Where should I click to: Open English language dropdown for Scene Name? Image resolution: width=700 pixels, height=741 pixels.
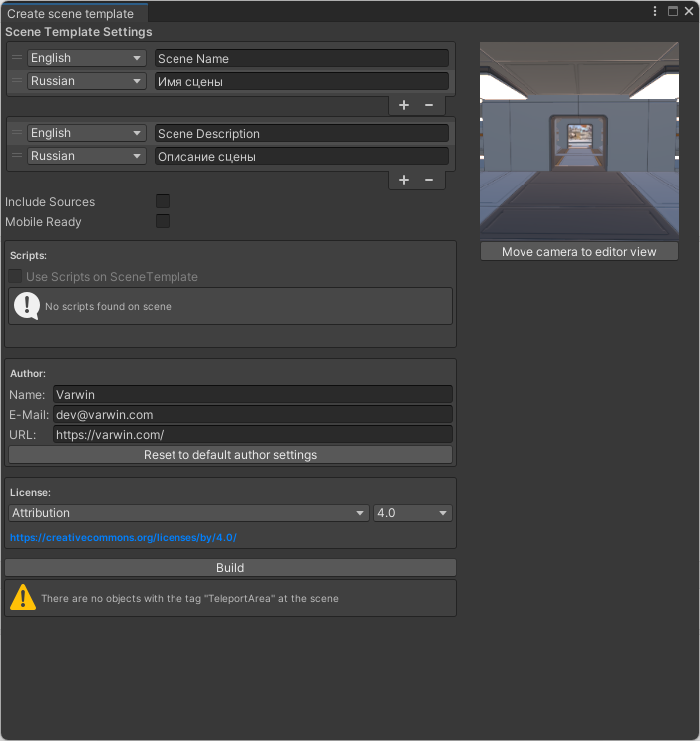coord(87,58)
